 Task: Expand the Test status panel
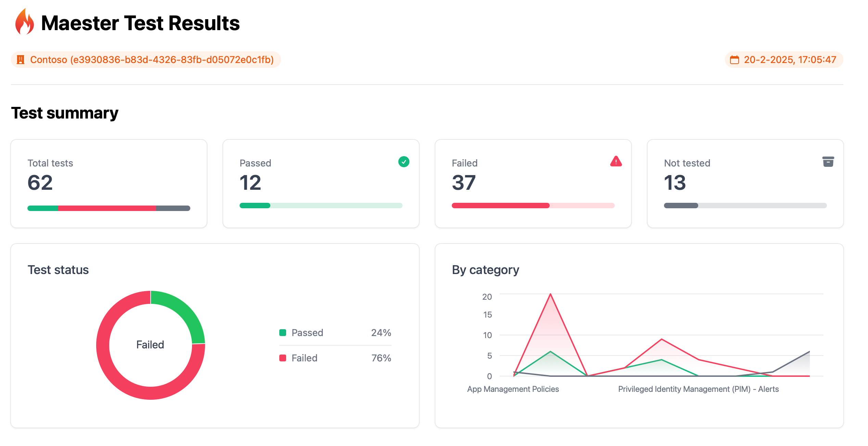[58, 270]
